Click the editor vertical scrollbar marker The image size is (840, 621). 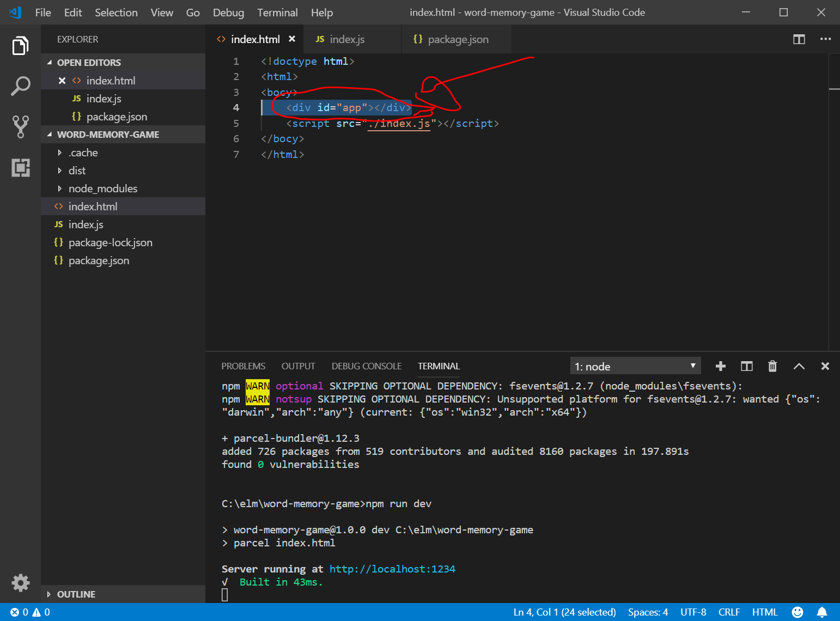click(x=835, y=89)
